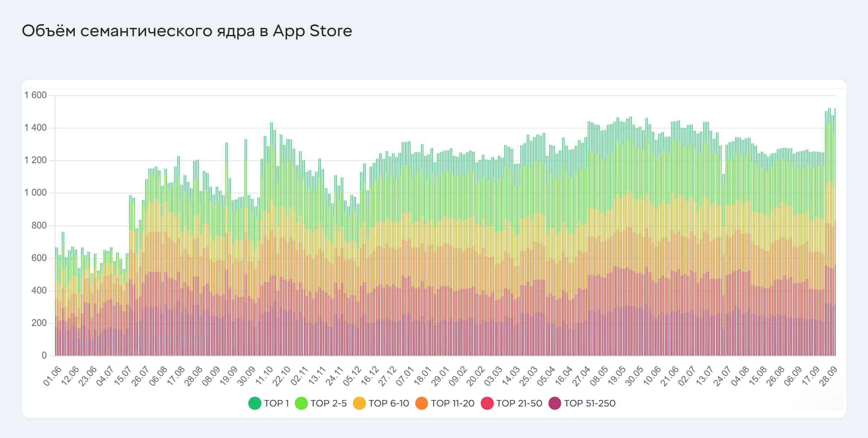
Task: Click the TOP 51-250 purple legend circle
Action: [x=555, y=403]
